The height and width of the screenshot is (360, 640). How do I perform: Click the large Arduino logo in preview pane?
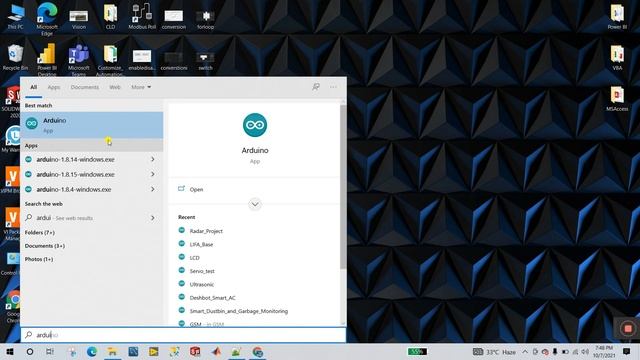(255, 125)
